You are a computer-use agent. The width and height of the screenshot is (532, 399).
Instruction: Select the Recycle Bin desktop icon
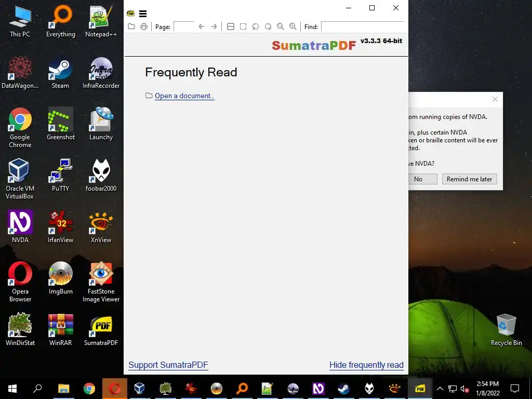tap(506, 329)
